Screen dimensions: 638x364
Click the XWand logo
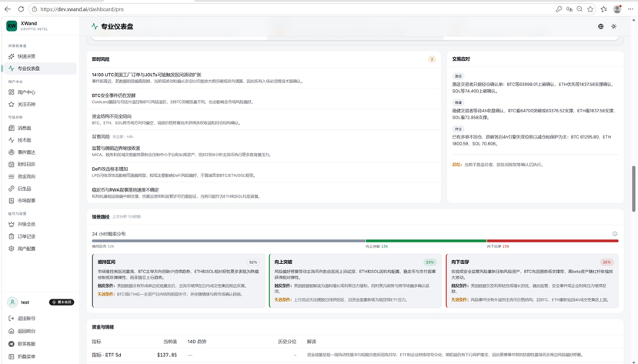[x=12, y=25]
